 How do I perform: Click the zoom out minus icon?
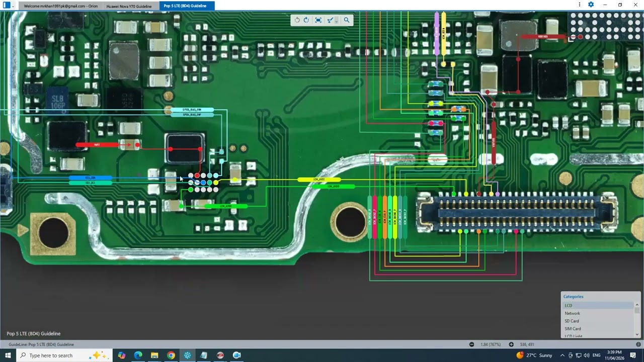click(471, 344)
